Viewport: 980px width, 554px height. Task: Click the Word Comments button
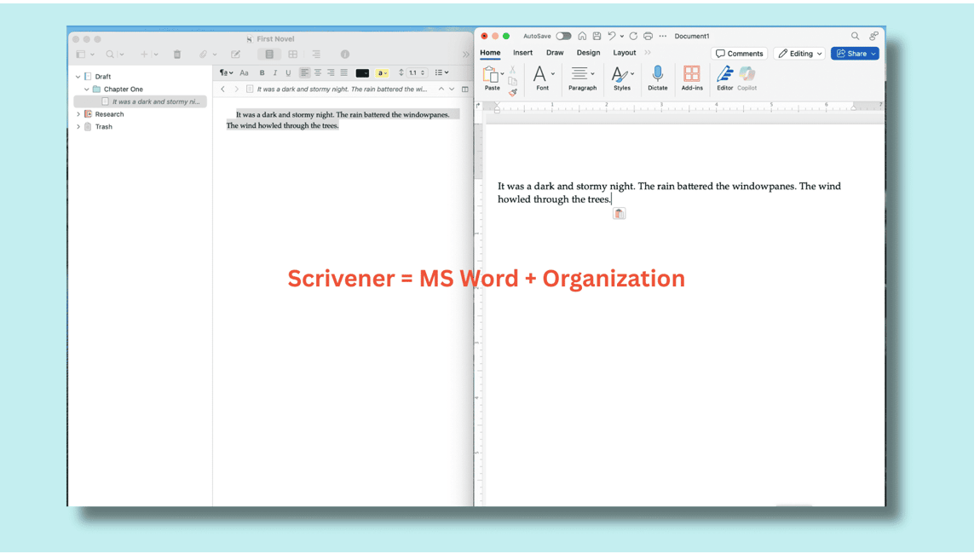pos(740,54)
